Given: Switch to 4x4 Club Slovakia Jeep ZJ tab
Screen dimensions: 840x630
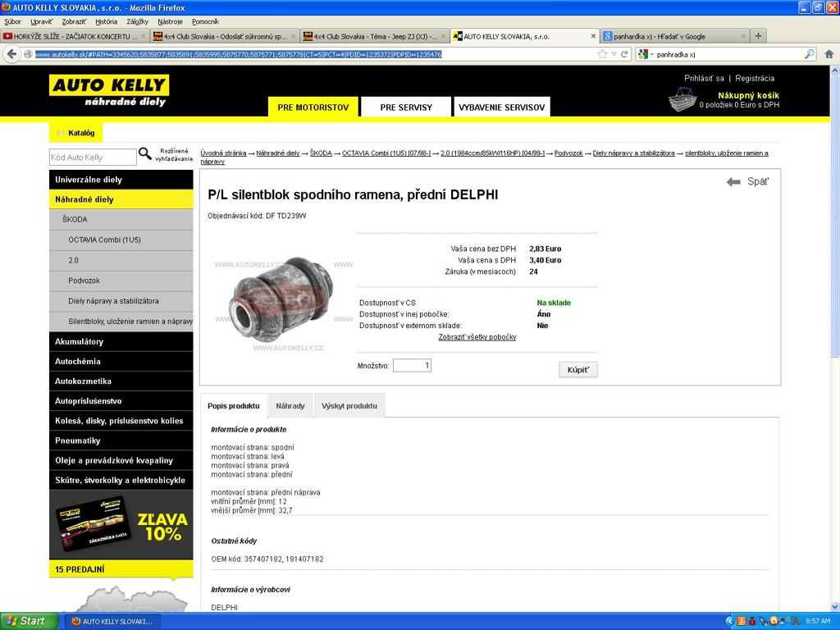Looking at the screenshot, I should 374,36.
